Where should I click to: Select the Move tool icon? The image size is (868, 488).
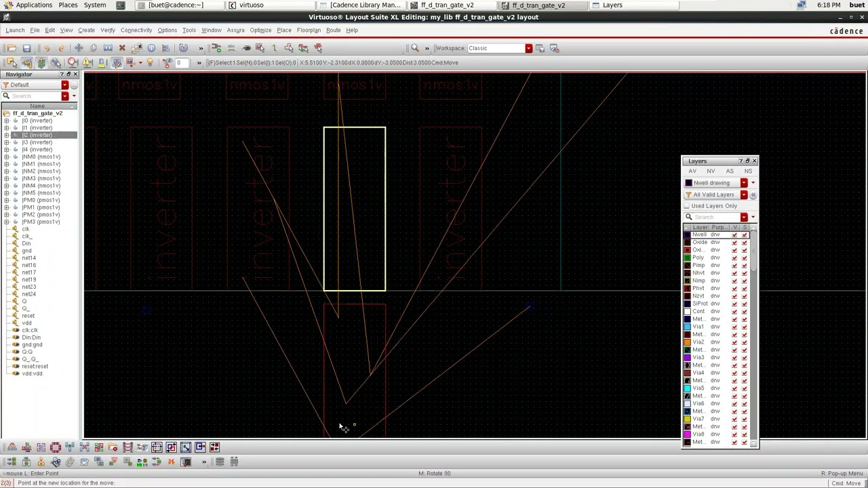[79, 48]
